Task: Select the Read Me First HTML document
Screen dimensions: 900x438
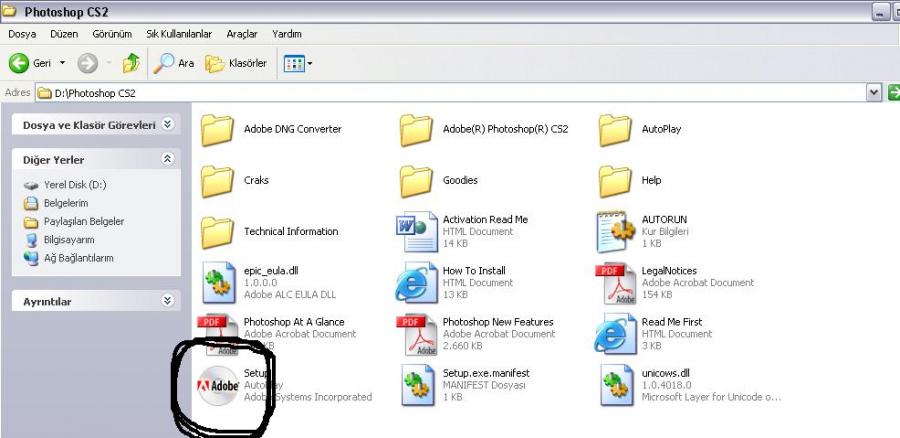Action: click(x=616, y=334)
